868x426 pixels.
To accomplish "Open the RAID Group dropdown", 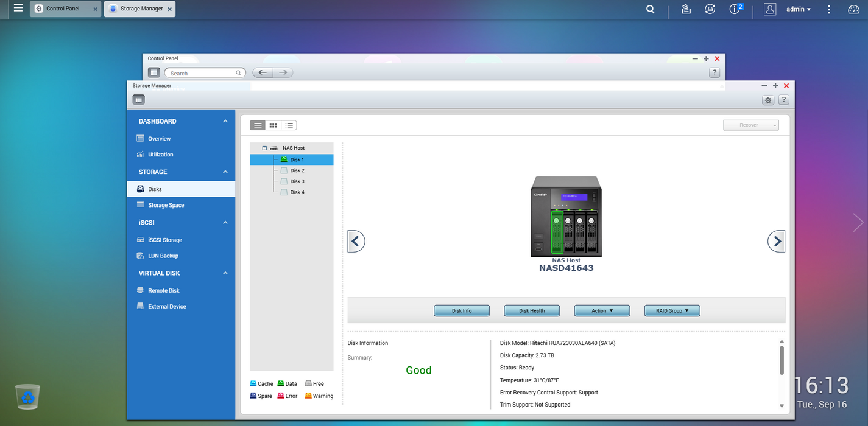I will tap(672, 310).
